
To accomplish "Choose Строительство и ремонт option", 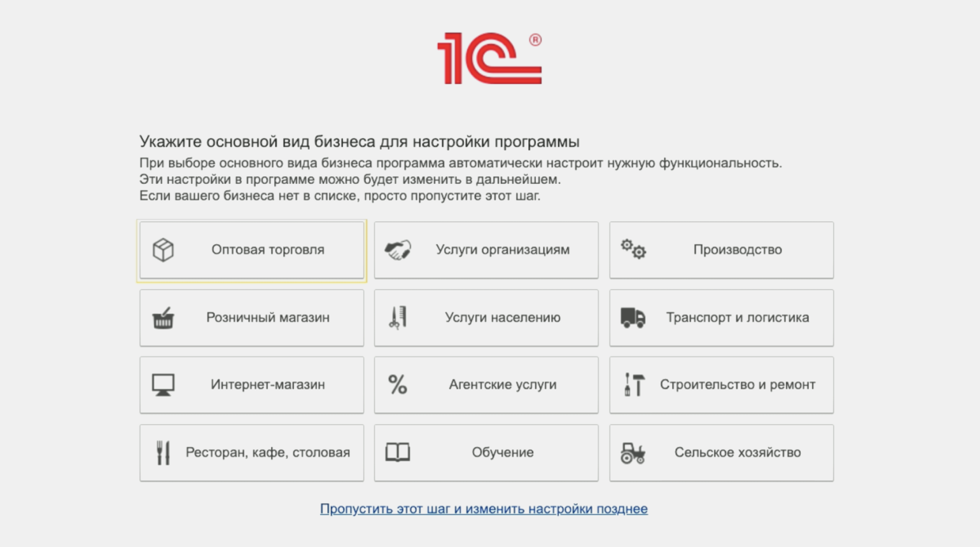I will [x=722, y=385].
